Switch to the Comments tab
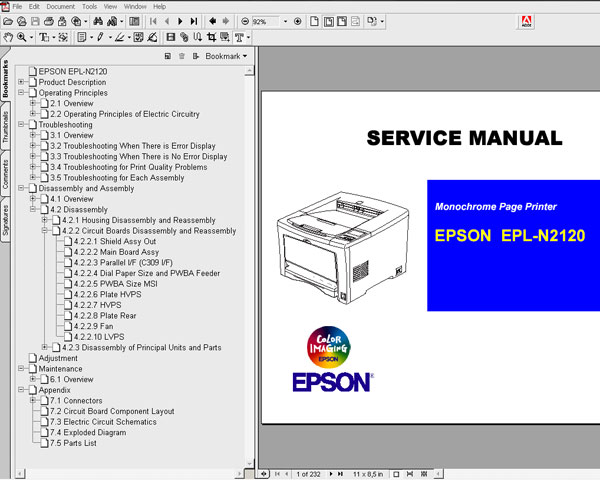The height and width of the screenshot is (480, 600). pos(5,174)
